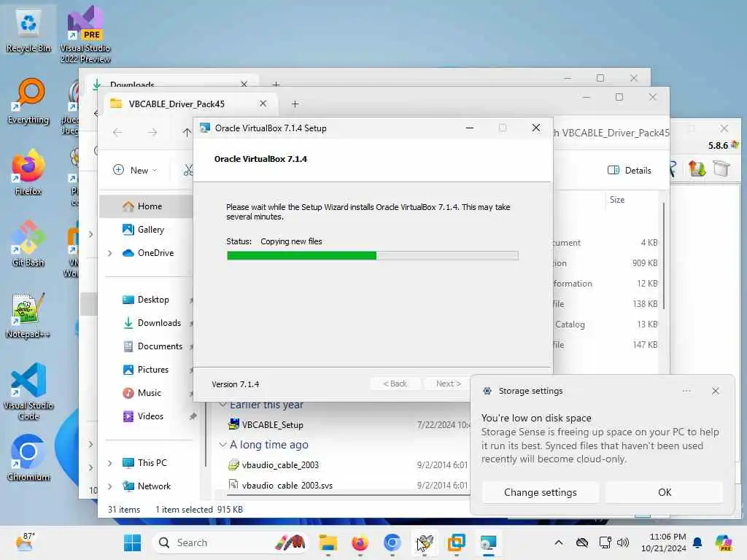Navigate up one folder in Explorer
The width and height of the screenshot is (747, 560).
pos(187,133)
